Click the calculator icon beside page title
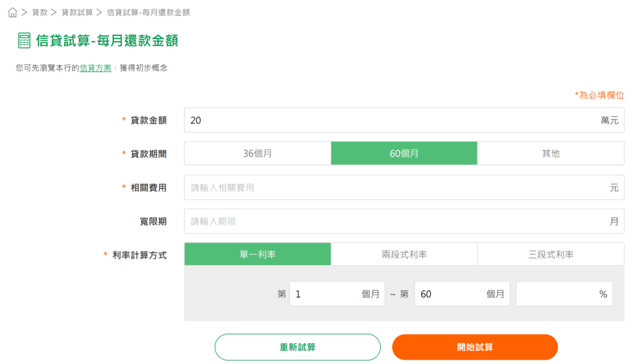Image resolution: width=634 pixels, height=364 pixels. pyautogui.click(x=24, y=41)
